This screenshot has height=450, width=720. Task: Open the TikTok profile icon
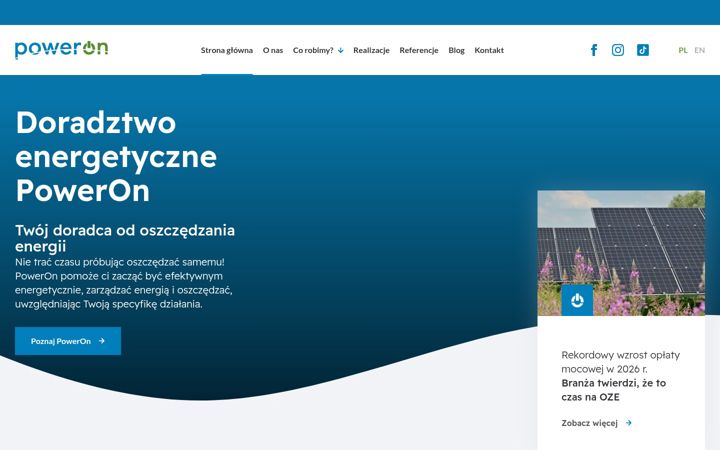(643, 50)
